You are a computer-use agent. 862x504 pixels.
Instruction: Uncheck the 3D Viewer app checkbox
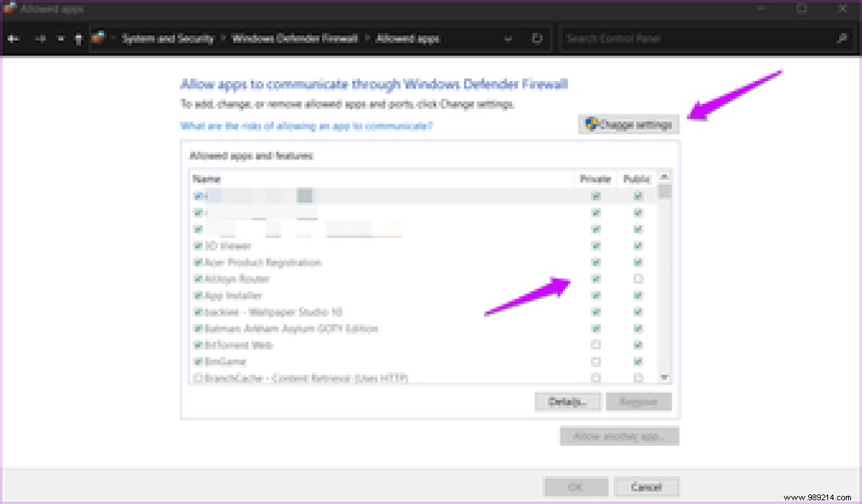[197, 245]
